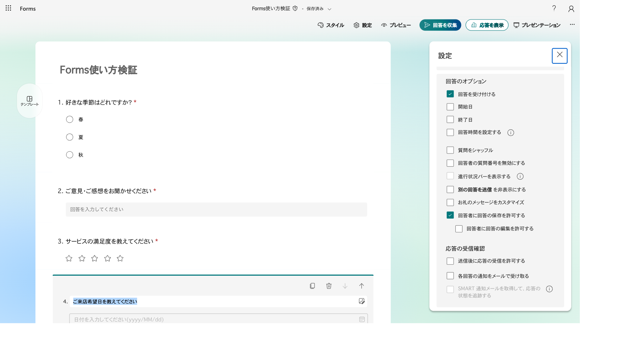Select the 夏 radio option

70,137
